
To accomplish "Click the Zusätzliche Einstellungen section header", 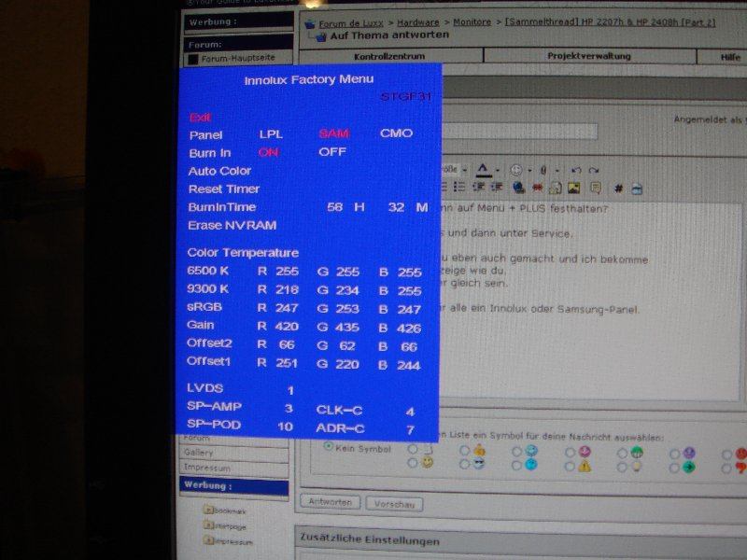I will pyautogui.click(x=370, y=539).
